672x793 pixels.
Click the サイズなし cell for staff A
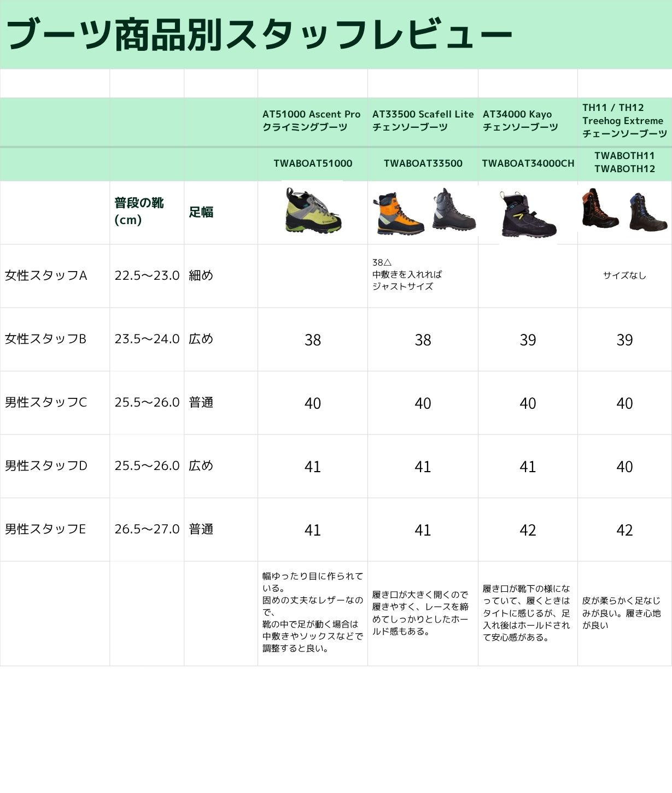click(624, 275)
